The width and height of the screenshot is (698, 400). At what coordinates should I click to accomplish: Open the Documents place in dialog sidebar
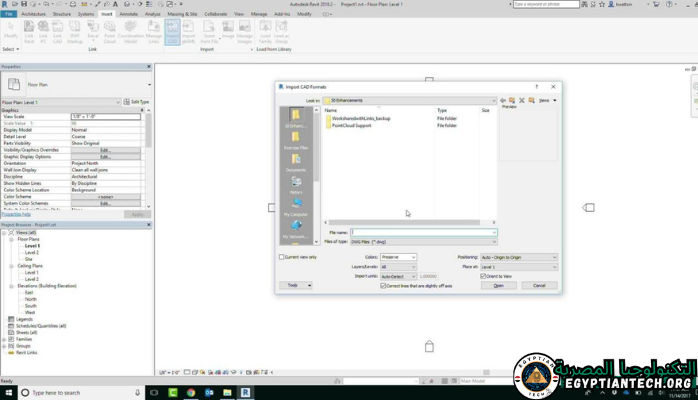(x=296, y=162)
